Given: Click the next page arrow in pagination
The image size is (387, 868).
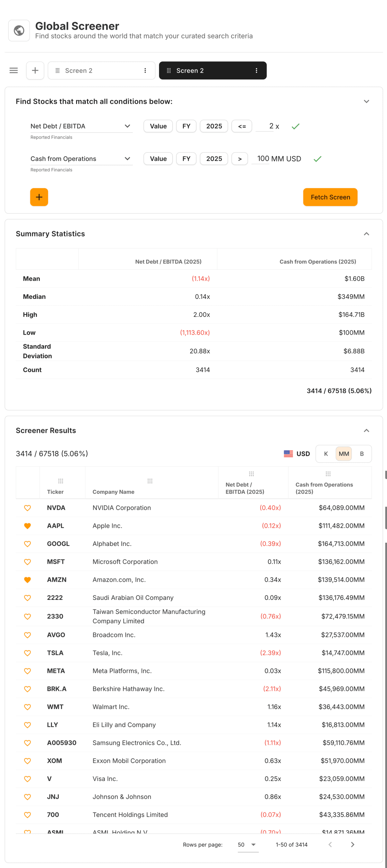Looking at the screenshot, I should coord(352,844).
